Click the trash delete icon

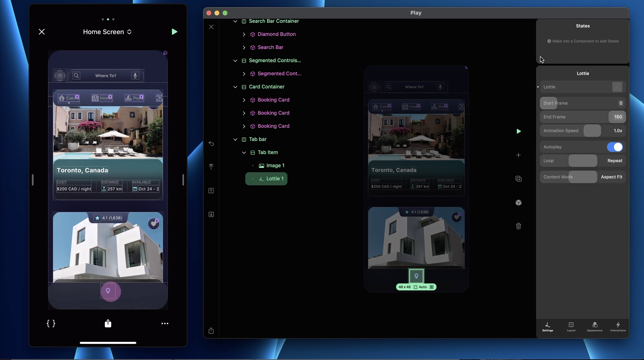pos(519,226)
